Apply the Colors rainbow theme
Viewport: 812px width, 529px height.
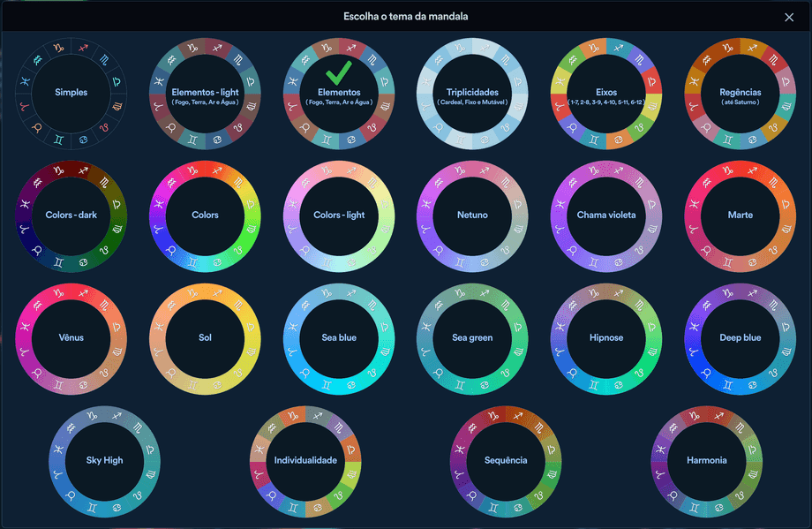tap(205, 216)
